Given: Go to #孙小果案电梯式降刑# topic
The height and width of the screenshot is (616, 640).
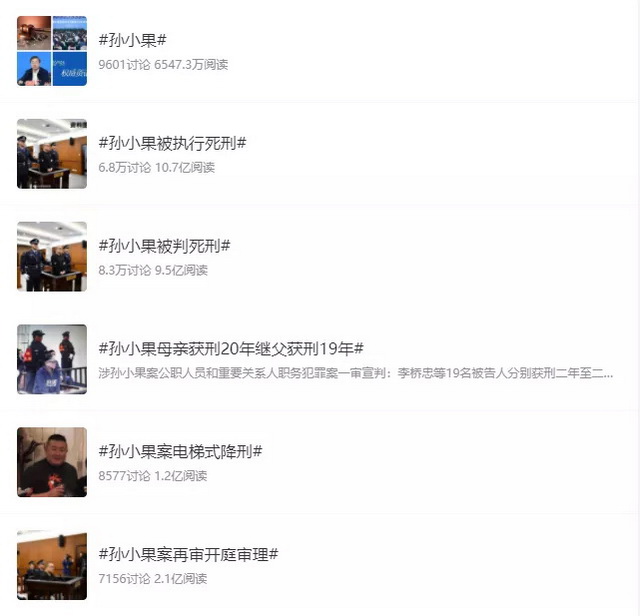Looking at the screenshot, I should point(180,451).
